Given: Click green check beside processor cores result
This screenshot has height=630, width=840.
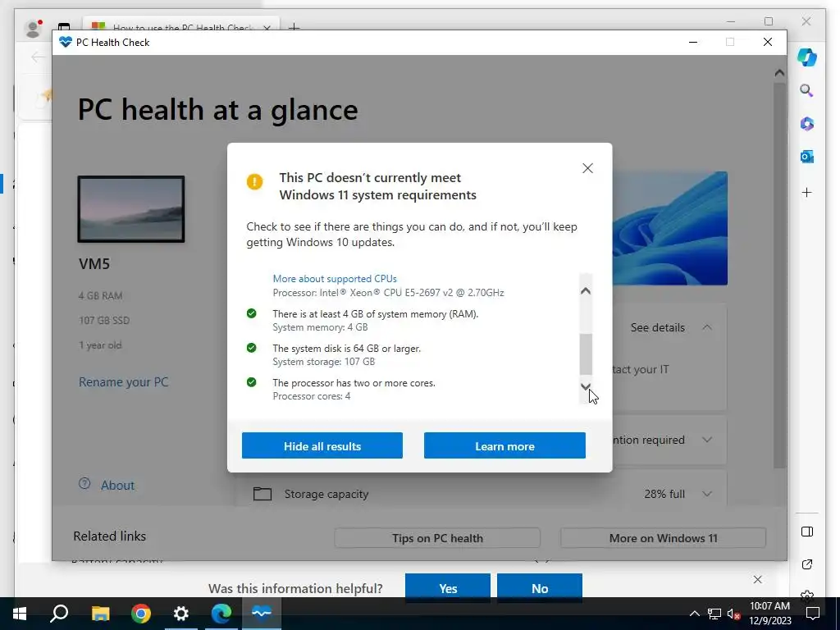Looking at the screenshot, I should tap(251, 382).
